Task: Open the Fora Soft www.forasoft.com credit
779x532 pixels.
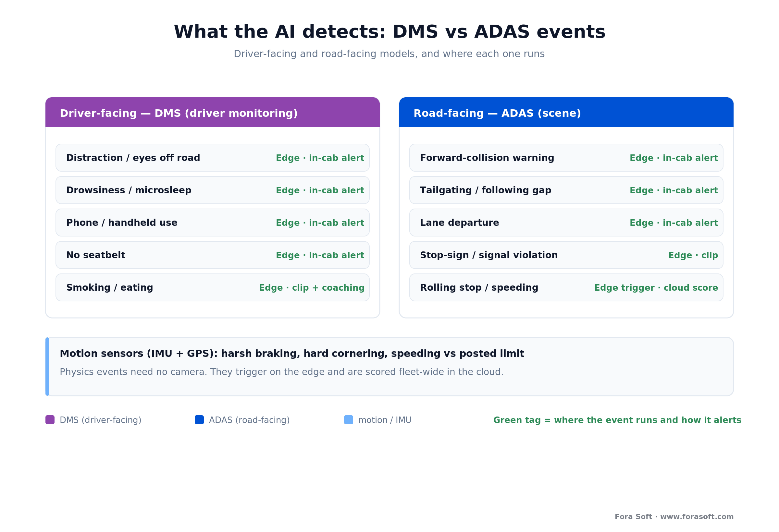Action: click(x=674, y=517)
